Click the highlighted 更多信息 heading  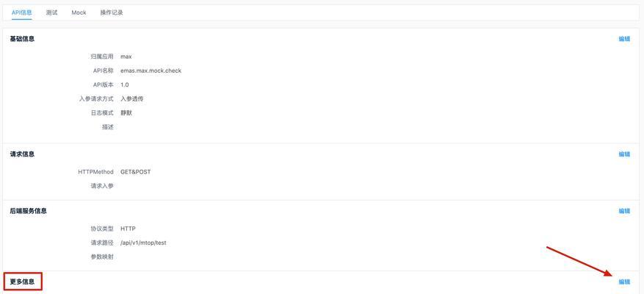coord(22,282)
